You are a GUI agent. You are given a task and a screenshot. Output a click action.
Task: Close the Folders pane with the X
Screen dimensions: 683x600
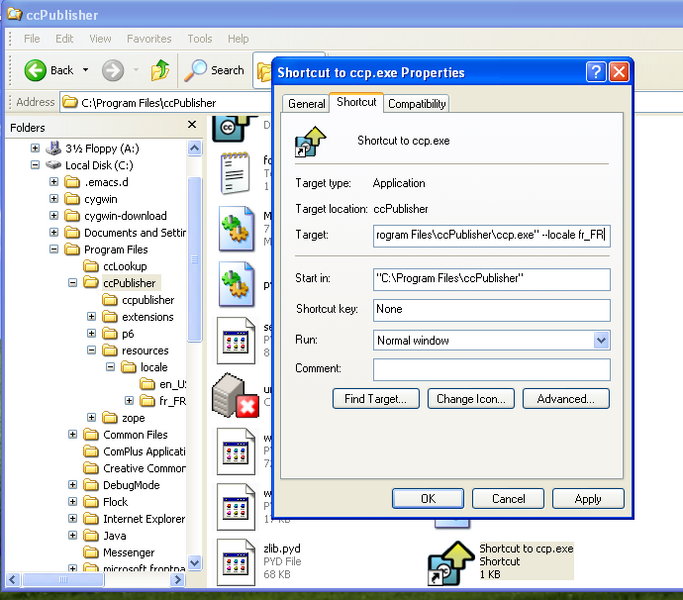click(192, 125)
